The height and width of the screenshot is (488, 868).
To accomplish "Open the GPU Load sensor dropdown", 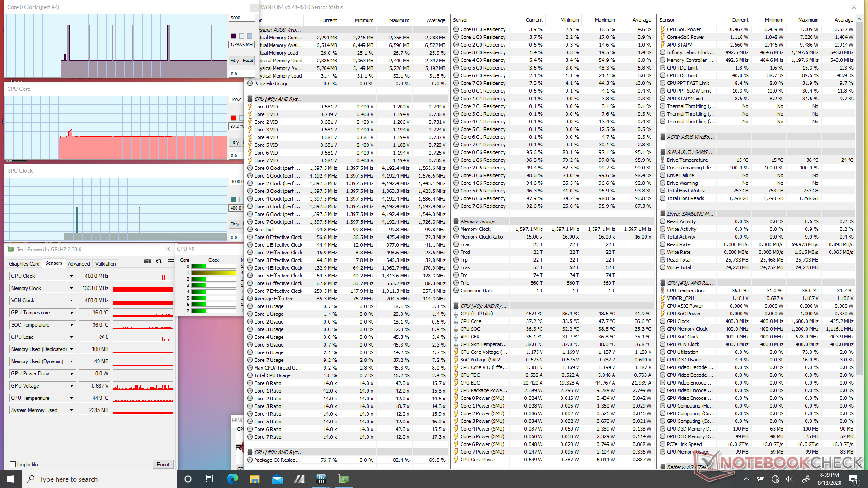I will click(71, 337).
